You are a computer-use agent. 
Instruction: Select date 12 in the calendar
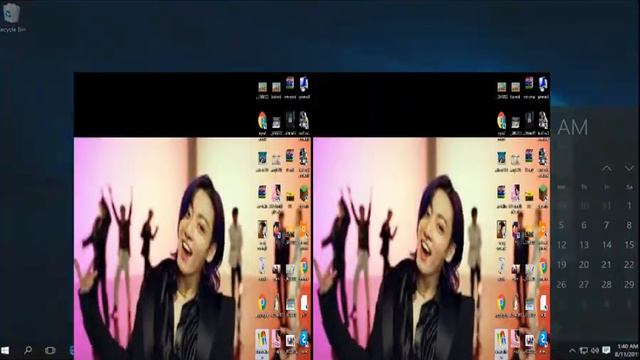(x=561, y=244)
